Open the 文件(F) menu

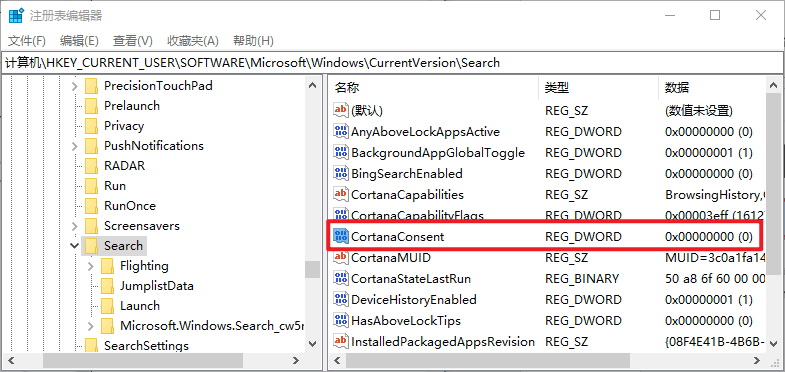[27, 41]
